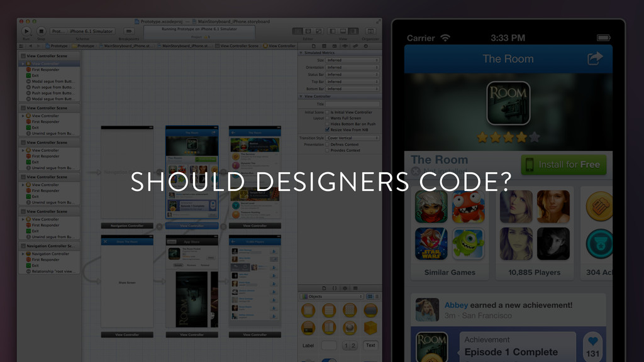The width and height of the screenshot is (644, 362).
Task: Pick the Table View Controller library object
Action: [329, 310]
